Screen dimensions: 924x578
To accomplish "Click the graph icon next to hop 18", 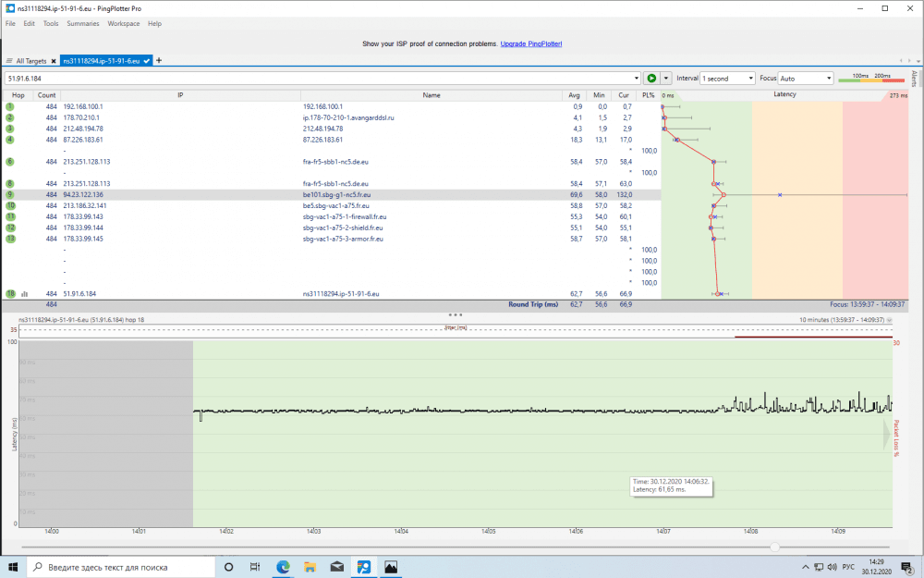I will (25, 293).
